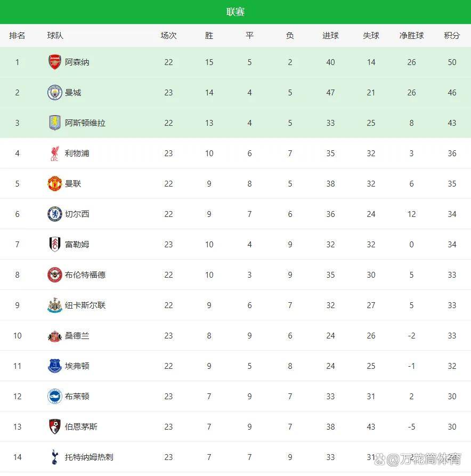Click the Chelsea club badge icon
Viewport: 471px width, 476px height.
coord(55,214)
